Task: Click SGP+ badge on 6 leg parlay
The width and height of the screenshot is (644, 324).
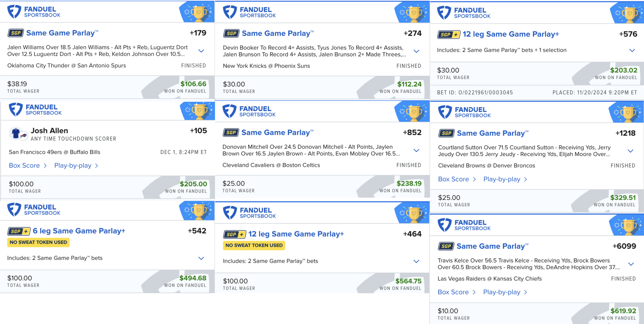Action: pyautogui.click(x=19, y=231)
